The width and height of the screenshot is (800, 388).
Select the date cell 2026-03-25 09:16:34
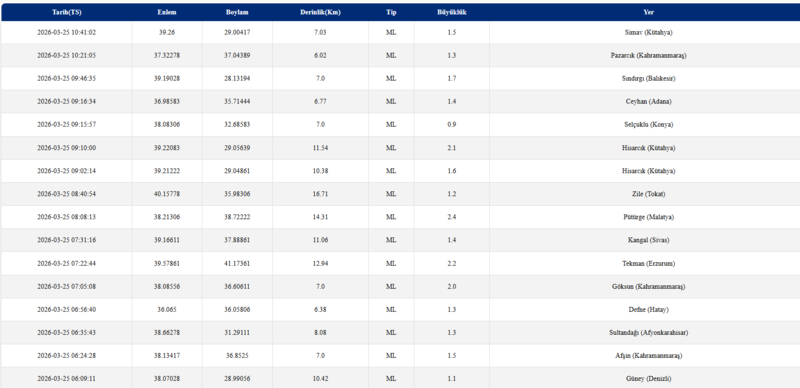[x=66, y=102]
